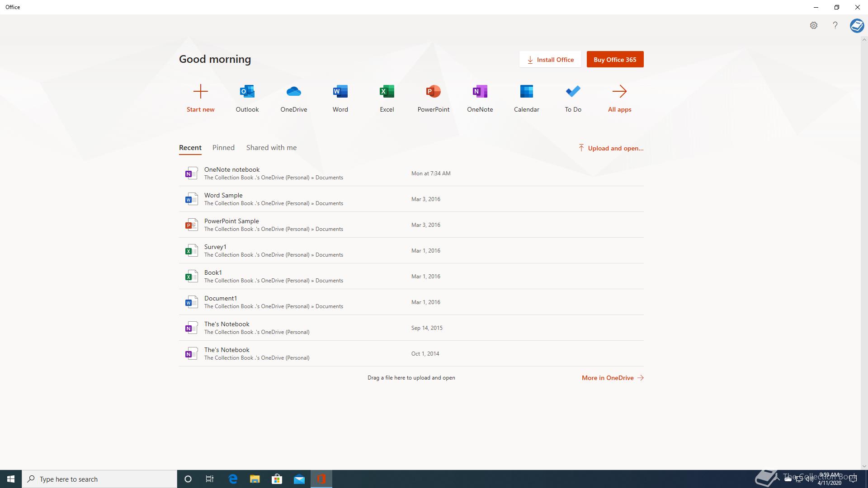Image resolution: width=868 pixels, height=488 pixels.
Task: Click the Type here to search box
Action: point(99,479)
